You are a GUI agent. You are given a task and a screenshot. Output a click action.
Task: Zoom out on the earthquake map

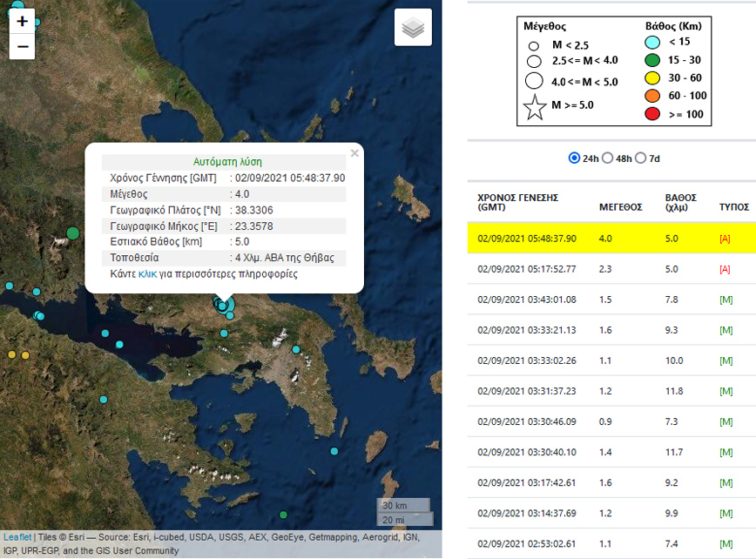click(22, 46)
